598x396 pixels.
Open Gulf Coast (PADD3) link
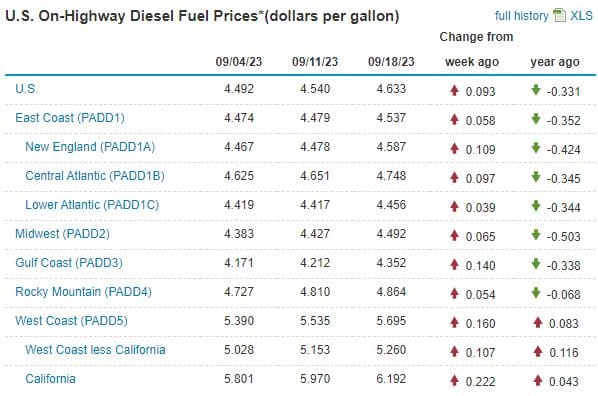69,262
